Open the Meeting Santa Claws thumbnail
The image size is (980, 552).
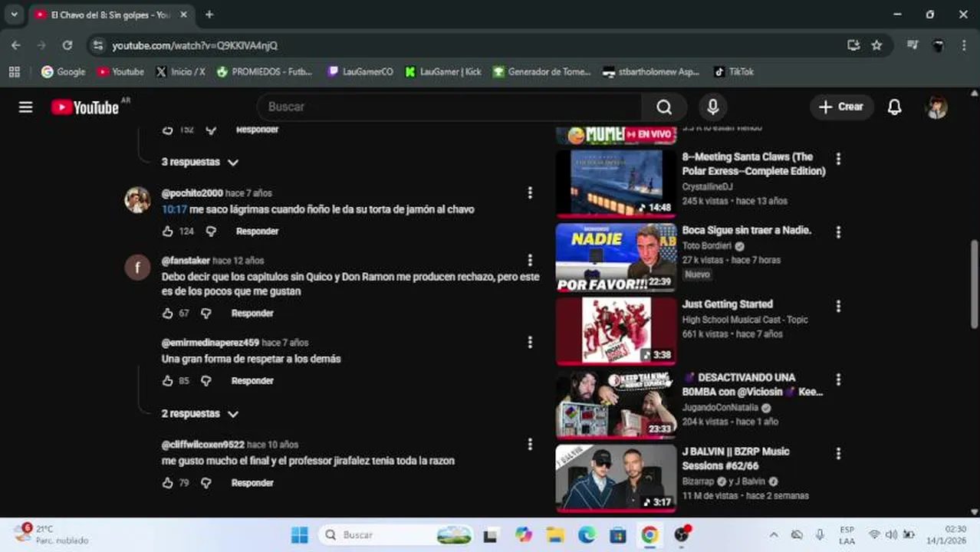617,182
